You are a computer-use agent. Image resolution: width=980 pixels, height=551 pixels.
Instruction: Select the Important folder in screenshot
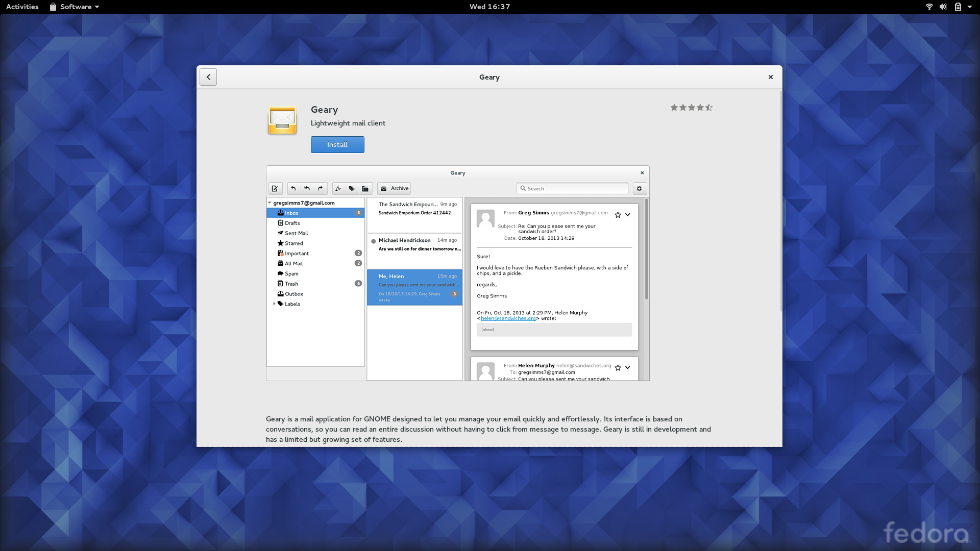(315, 254)
